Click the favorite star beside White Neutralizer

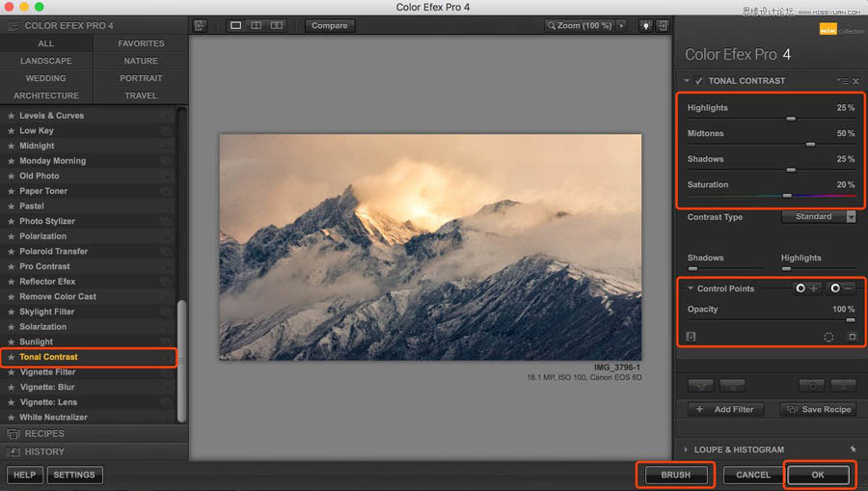click(x=11, y=418)
